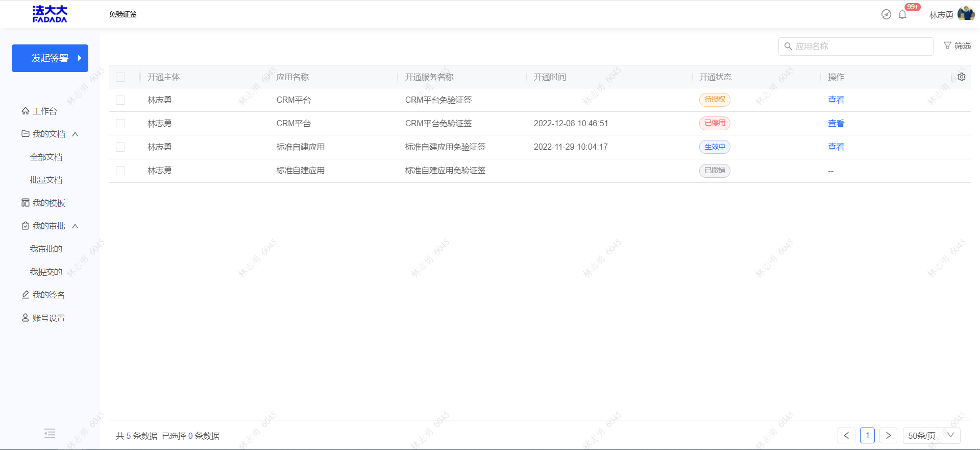Go to previous page arrow
Viewport: 980px width, 450px height.
(x=846, y=435)
